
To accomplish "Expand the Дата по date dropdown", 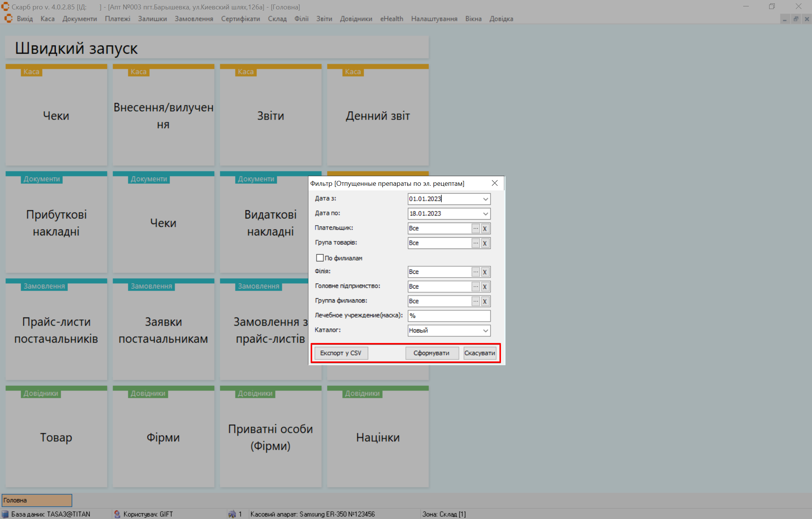I will pyautogui.click(x=485, y=214).
